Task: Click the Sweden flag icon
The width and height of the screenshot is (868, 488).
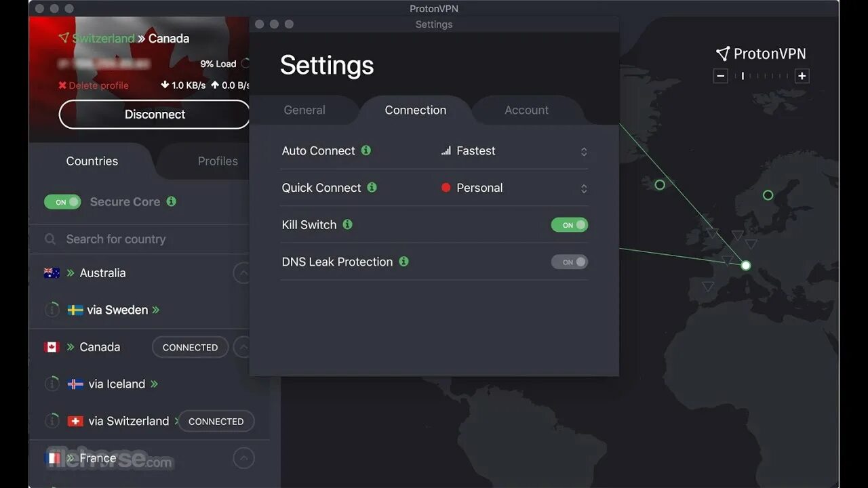Action: (x=75, y=310)
